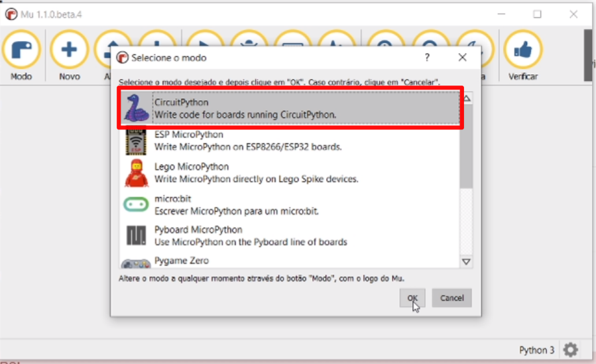Click the CircuitPython purple snake icon

[136, 108]
